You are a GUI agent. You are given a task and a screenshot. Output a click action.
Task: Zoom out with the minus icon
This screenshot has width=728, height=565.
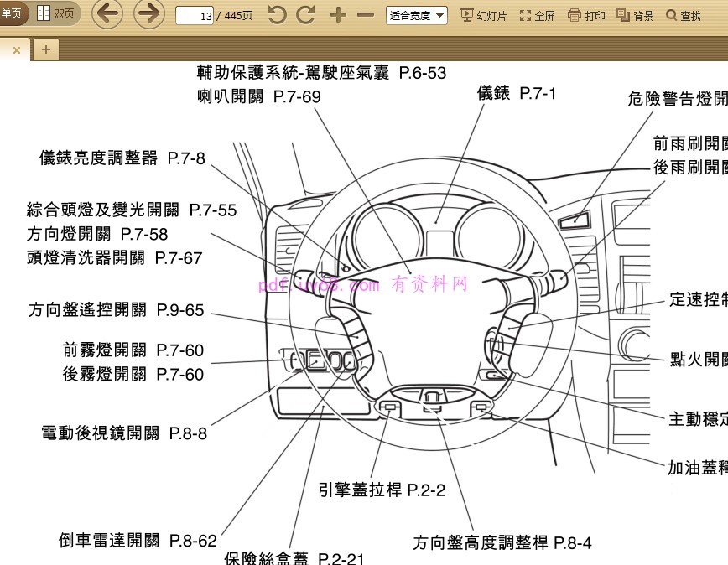point(364,14)
